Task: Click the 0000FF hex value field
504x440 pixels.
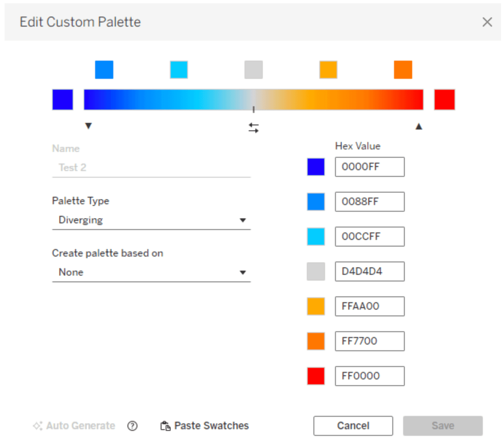Action: coord(369,167)
